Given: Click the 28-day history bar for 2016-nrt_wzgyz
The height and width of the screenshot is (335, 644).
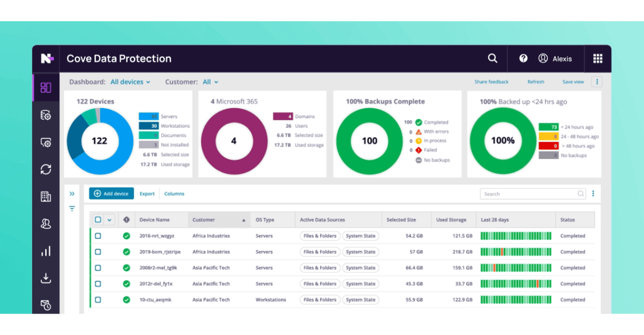Looking at the screenshot, I should [516, 236].
